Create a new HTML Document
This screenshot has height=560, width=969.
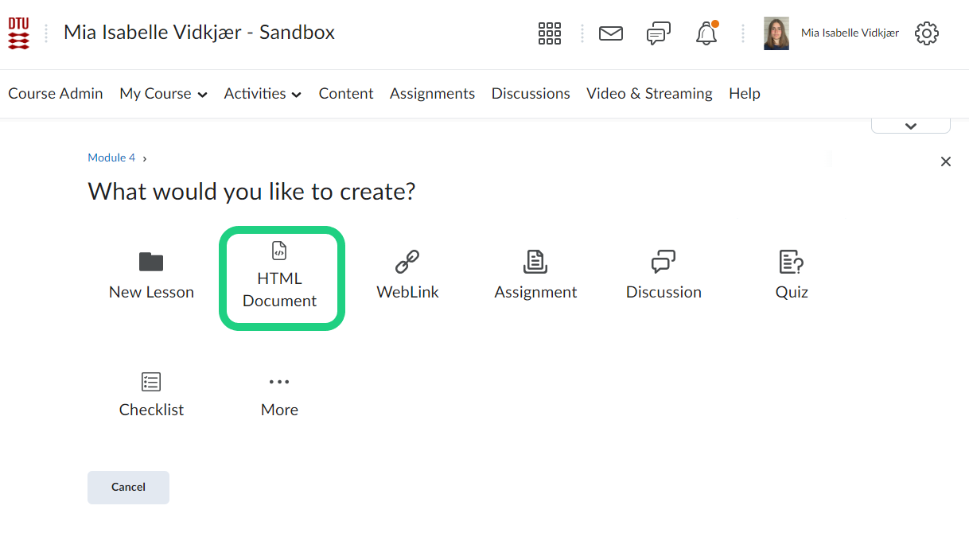click(280, 278)
